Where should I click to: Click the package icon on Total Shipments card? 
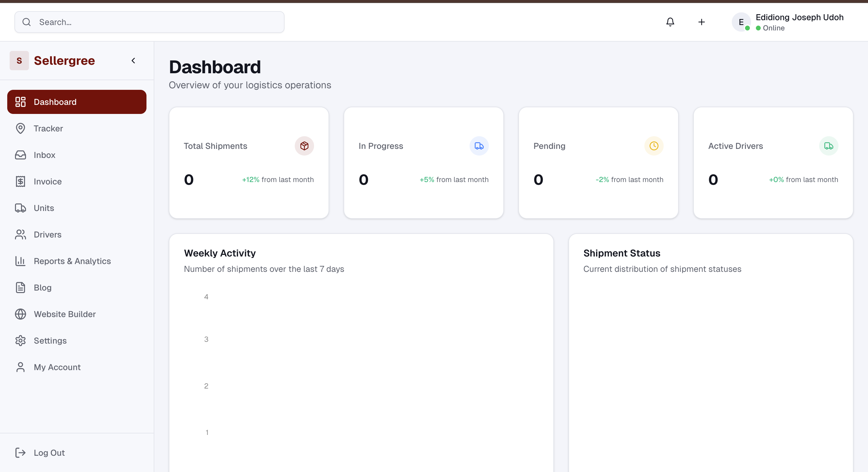pyautogui.click(x=304, y=146)
